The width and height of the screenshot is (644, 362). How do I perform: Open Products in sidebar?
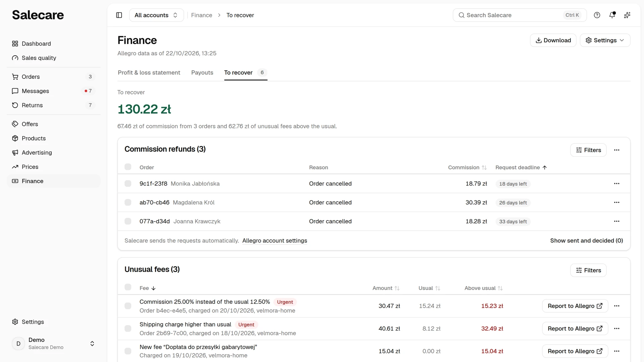pyautogui.click(x=54, y=138)
